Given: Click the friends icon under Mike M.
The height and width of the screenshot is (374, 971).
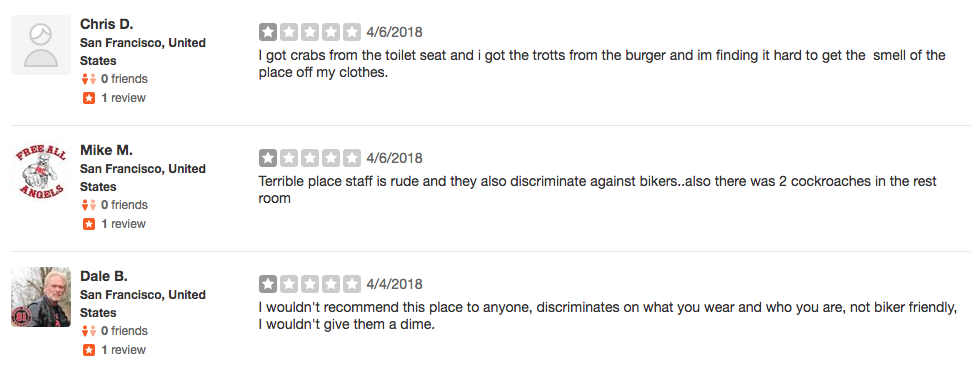Looking at the screenshot, I should 89,205.
